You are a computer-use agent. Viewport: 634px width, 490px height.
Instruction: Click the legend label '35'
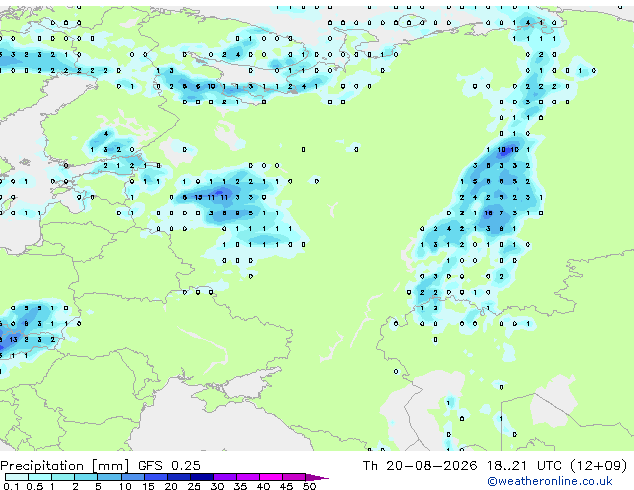click(x=240, y=486)
